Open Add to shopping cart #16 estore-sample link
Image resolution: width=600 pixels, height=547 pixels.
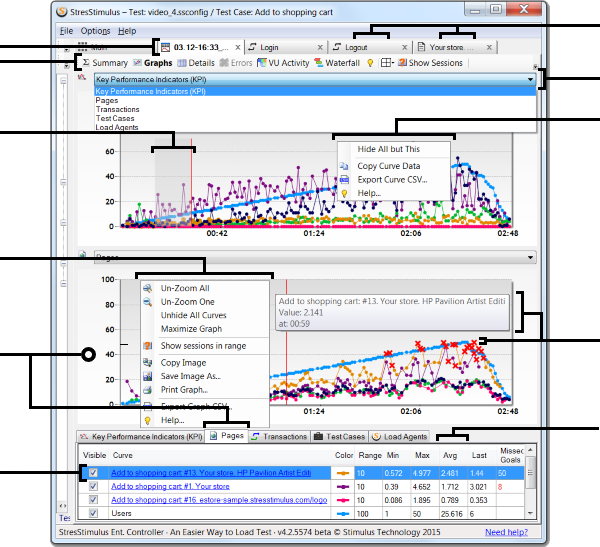[x=219, y=500]
